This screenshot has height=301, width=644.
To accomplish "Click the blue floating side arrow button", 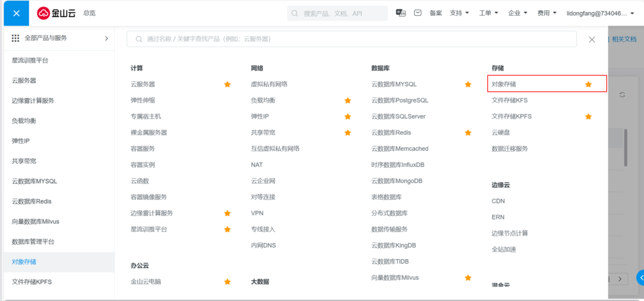I will click(640, 277).
